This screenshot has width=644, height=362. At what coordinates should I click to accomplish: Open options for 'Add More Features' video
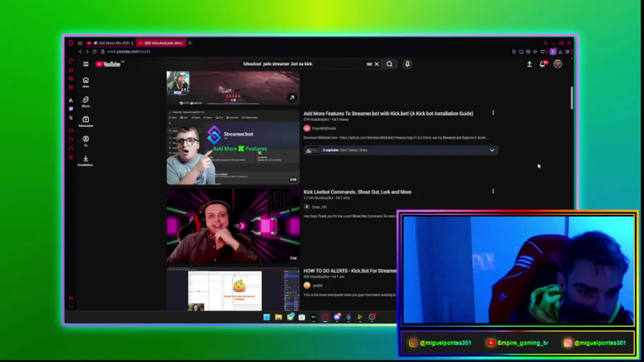[493, 113]
